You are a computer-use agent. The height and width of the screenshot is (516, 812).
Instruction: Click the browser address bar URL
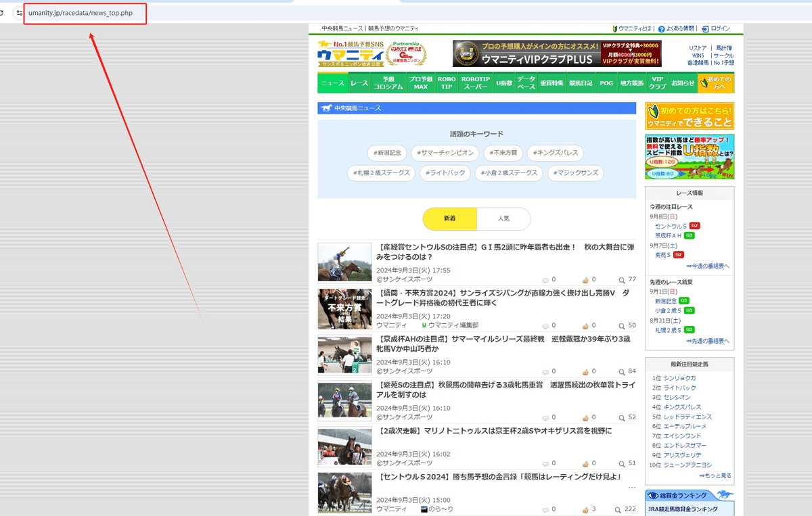(81, 13)
